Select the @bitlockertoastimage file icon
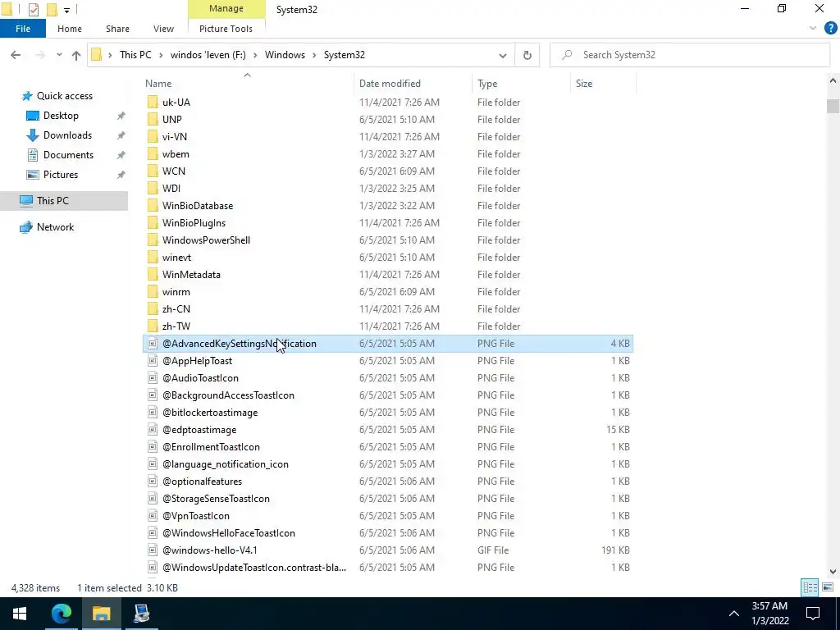 [x=153, y=413]
